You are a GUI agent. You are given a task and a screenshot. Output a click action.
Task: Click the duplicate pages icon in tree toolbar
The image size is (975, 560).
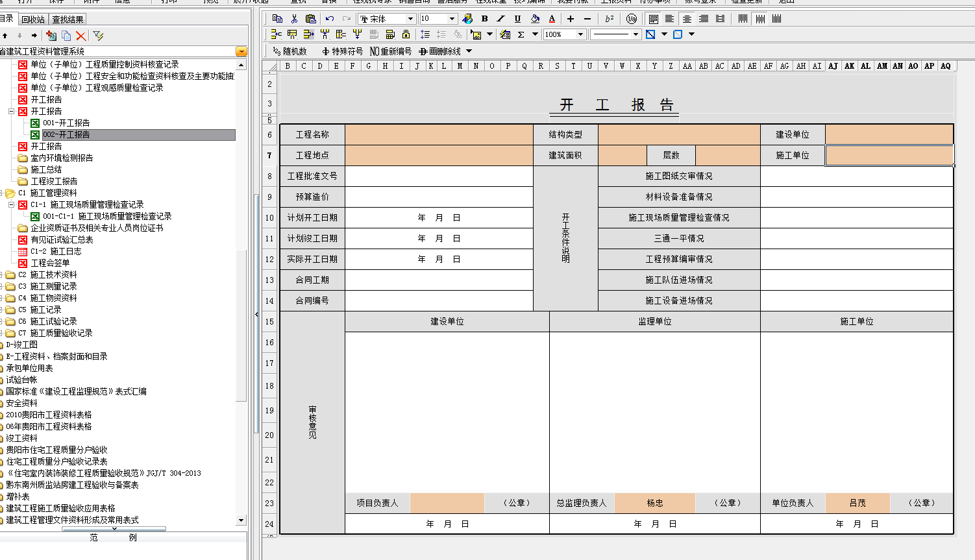click(66, 36)
